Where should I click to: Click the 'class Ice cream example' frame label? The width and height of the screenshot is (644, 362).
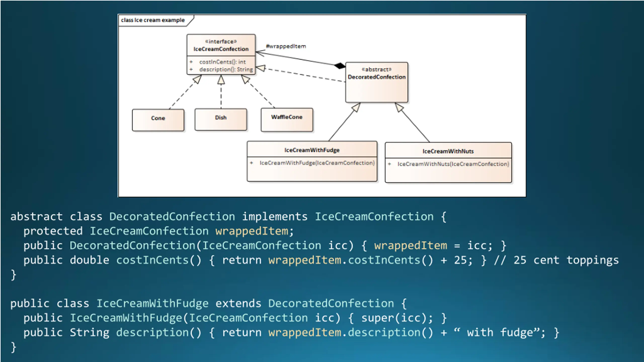(x=153, y=20)
